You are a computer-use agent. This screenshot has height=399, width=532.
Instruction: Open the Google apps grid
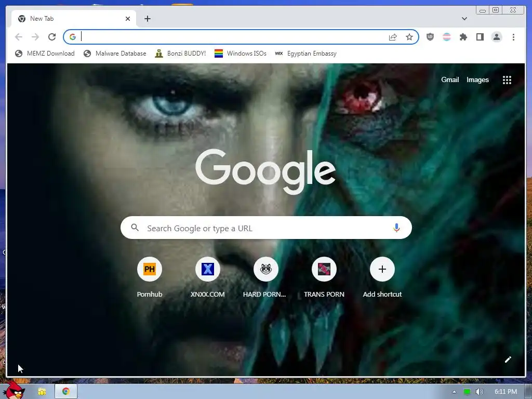[507, 80]
